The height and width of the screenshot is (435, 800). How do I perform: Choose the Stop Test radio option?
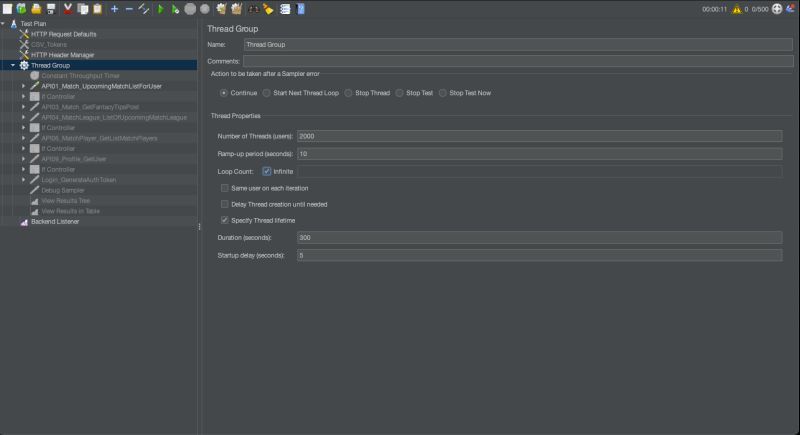[399, 93]
